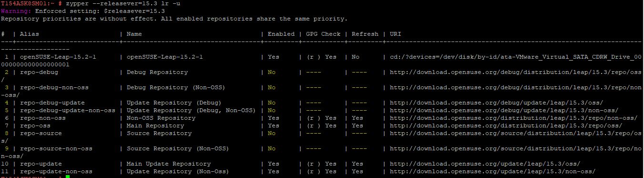The image size is (644, 178).
Task: Click Enabled 'No' for repo-debug row
Action: click(271, 72)
